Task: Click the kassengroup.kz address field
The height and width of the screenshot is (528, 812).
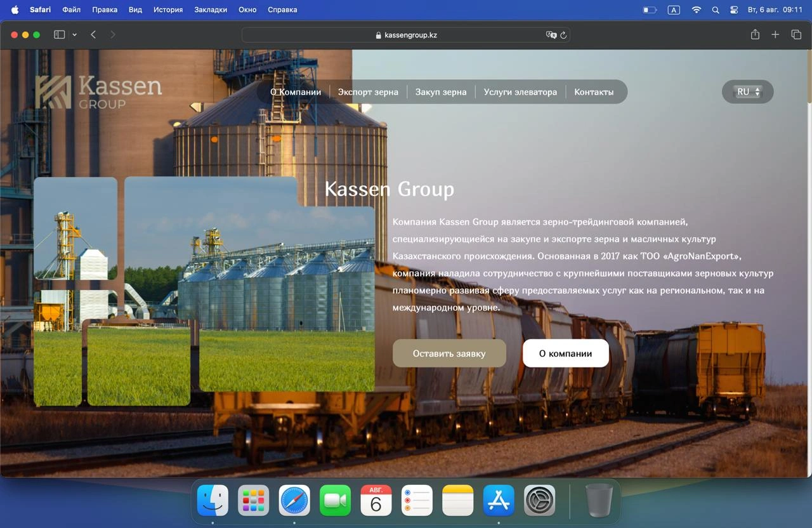Action: (x=406, y=35)
